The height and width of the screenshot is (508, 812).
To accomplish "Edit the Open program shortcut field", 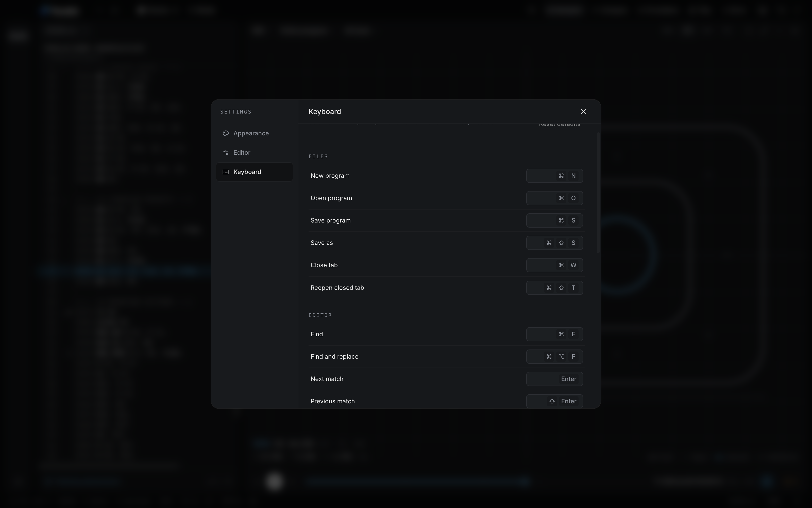I will 554,198.
